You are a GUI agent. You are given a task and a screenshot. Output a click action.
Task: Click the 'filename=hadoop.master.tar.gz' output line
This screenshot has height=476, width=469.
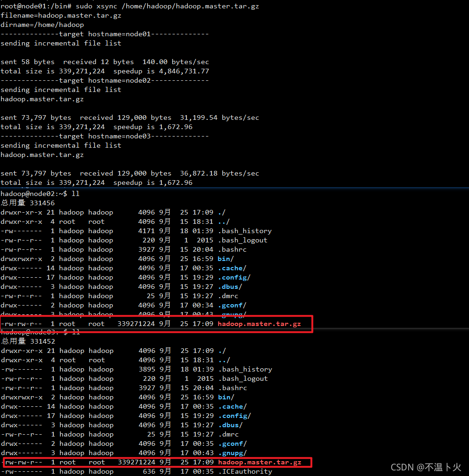(x=61, y=15)
